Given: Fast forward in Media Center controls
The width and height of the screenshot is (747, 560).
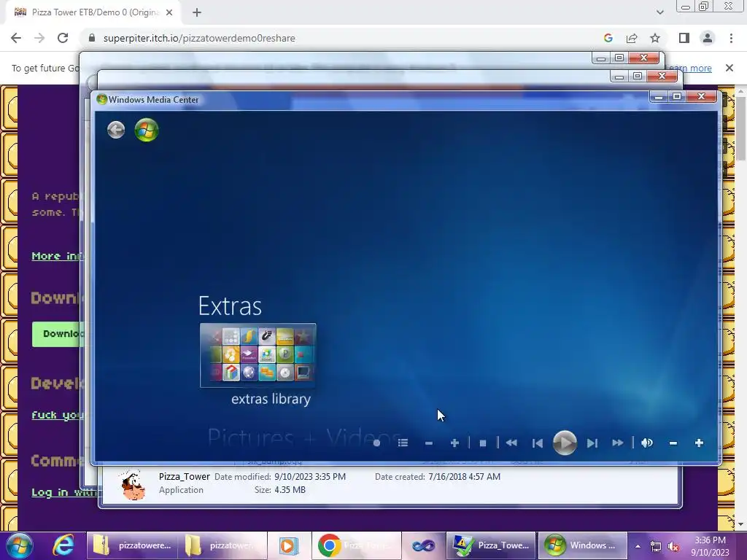Looking at the screenshot, I should click(x=618, y=443).
